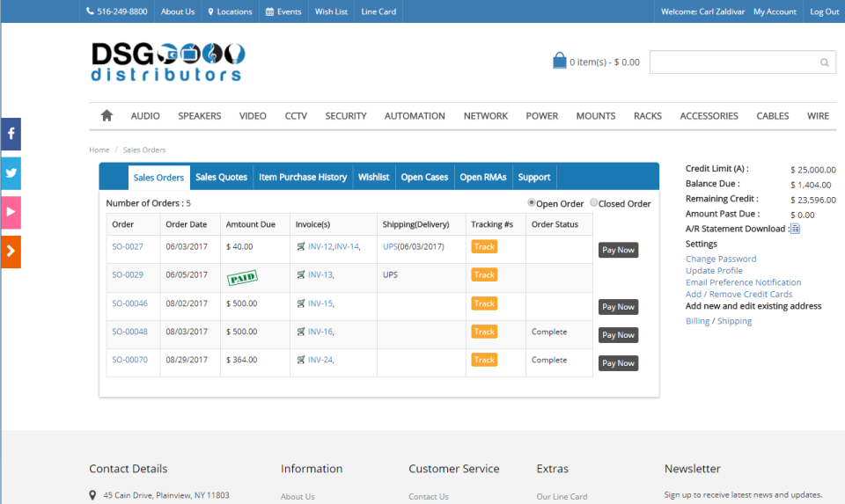Open order link SO-00046
This screenshot has width=845, height=504.
click(x=129, y=303)
